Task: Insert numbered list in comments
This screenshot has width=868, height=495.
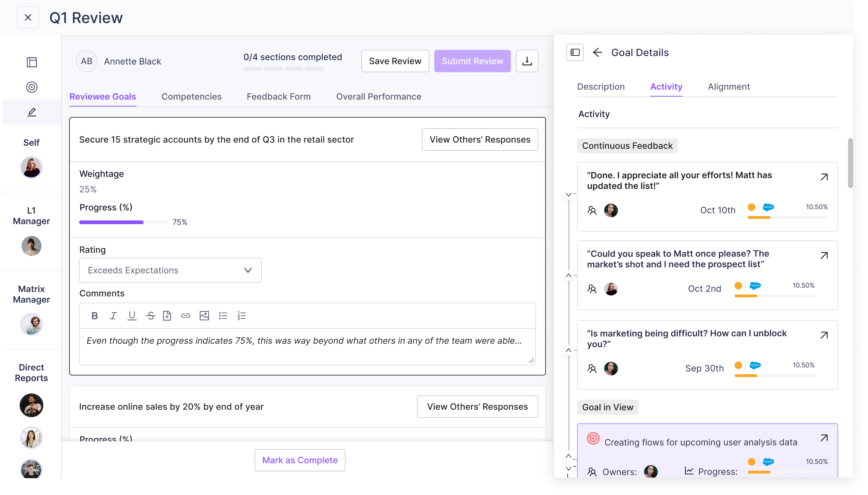Action: [242, 316]
